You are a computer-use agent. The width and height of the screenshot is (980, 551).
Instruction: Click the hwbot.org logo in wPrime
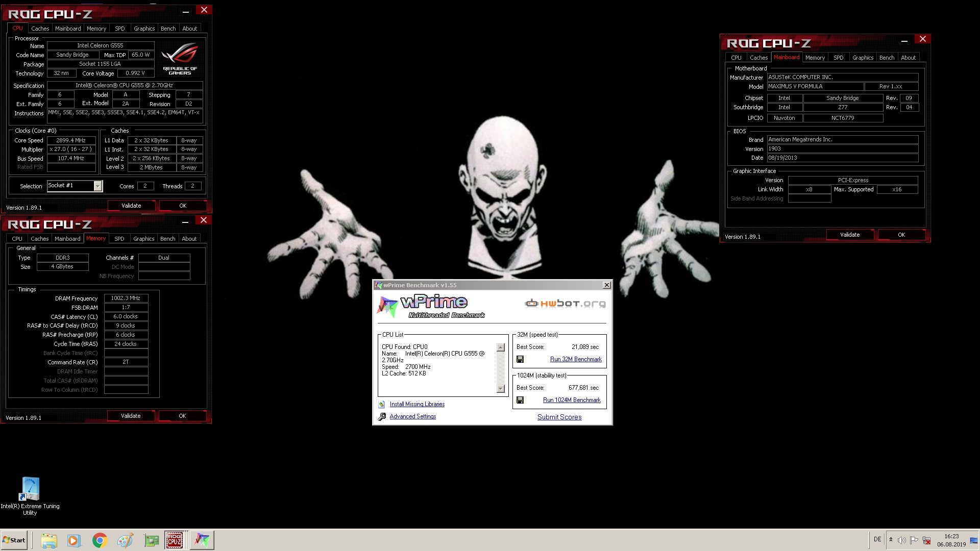point(565,304)
